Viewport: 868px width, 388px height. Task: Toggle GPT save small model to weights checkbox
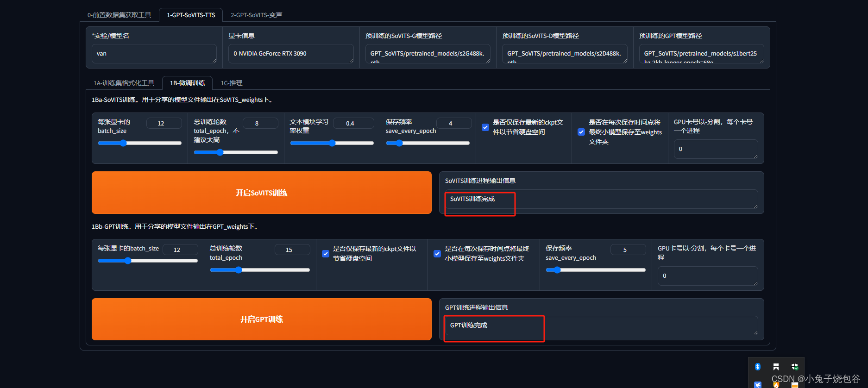437,254
